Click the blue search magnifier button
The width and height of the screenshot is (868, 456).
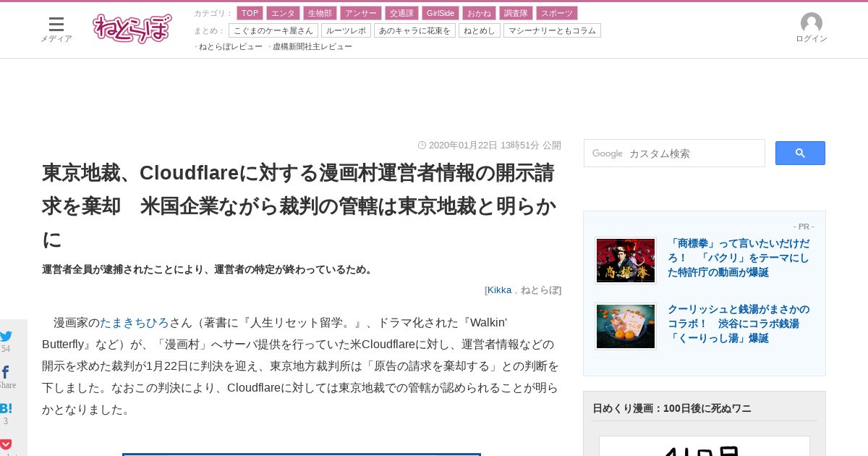800,153
